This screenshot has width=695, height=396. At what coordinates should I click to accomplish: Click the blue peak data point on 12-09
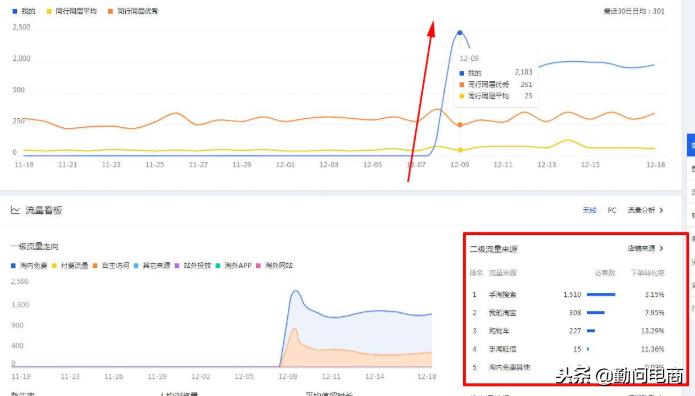point(460,32)
